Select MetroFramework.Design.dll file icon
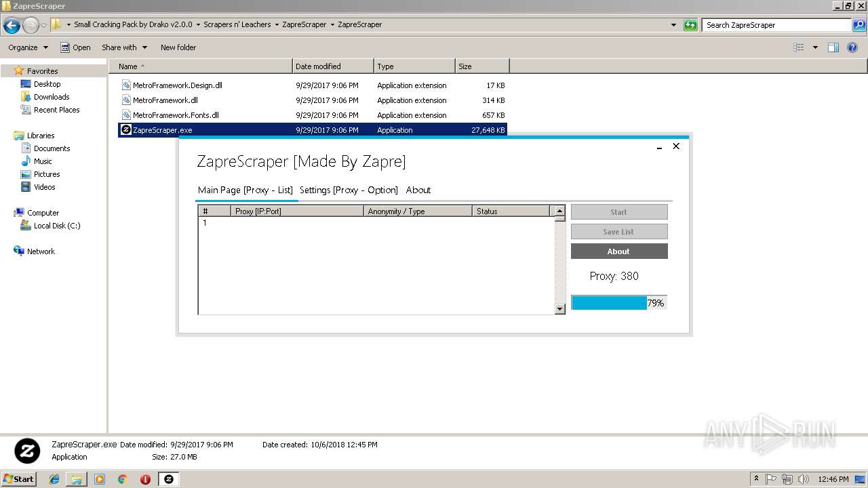This screenshot has height=488, width=868. [x=126, y=85]
